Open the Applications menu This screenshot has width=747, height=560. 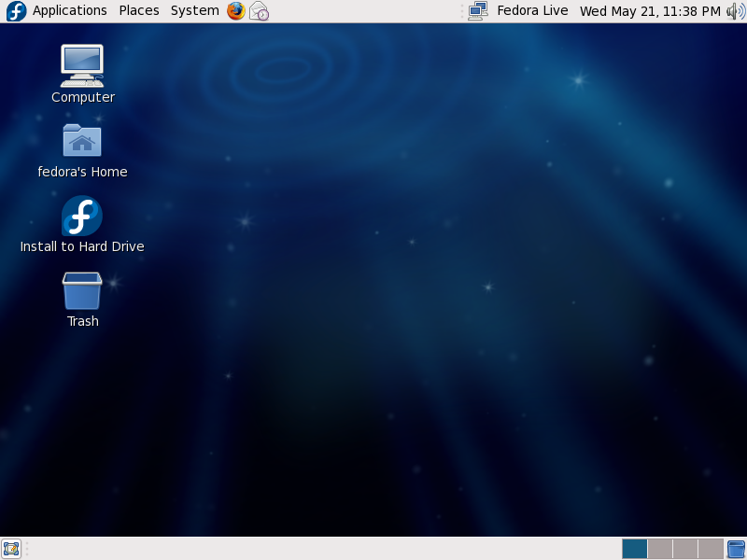click(69, 10)
